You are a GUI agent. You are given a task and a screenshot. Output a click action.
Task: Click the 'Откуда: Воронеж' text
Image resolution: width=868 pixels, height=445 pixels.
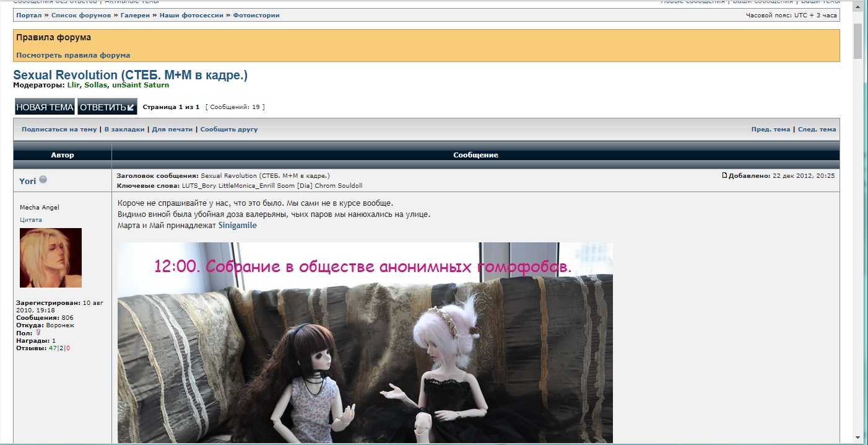(x=45, y=325)
